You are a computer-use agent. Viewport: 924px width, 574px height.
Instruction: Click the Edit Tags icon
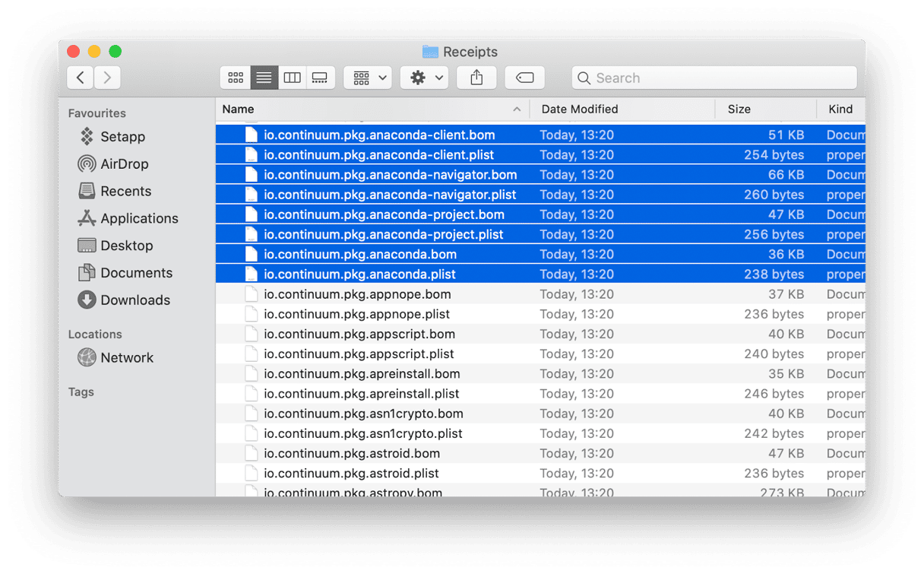[524, 78]
